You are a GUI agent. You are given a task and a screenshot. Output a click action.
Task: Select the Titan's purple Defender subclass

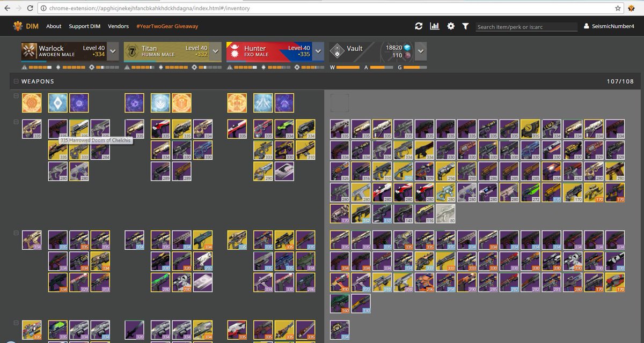click(x=135, y=103)
